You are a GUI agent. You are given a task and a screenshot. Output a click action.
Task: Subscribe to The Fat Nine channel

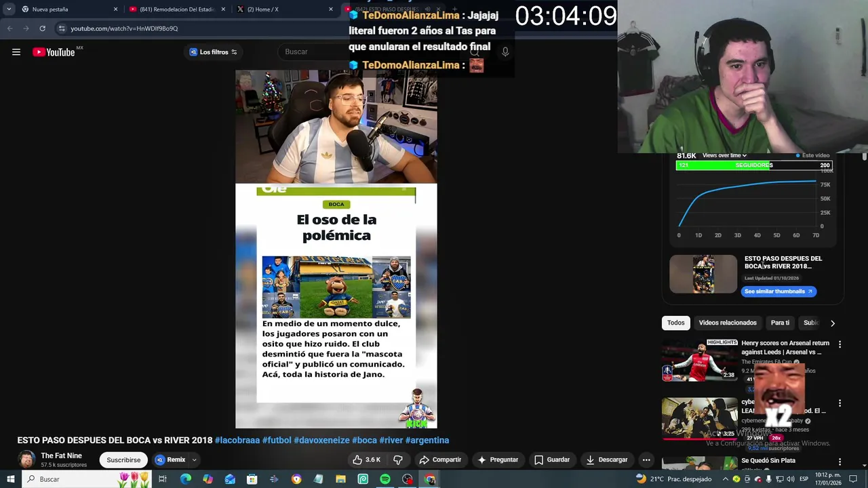[123, 460]
